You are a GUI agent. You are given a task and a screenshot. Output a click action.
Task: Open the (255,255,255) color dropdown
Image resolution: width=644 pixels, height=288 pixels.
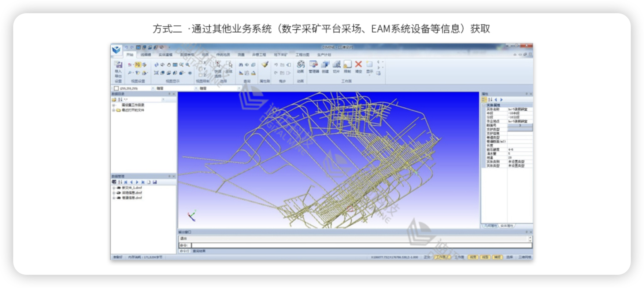coord(153,88)
